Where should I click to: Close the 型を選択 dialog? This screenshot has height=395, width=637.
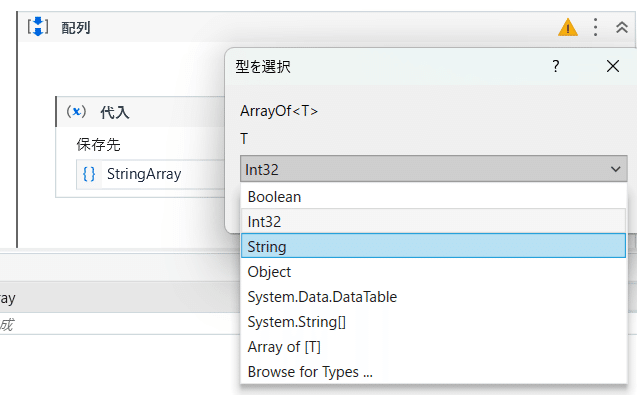point(613,66)
